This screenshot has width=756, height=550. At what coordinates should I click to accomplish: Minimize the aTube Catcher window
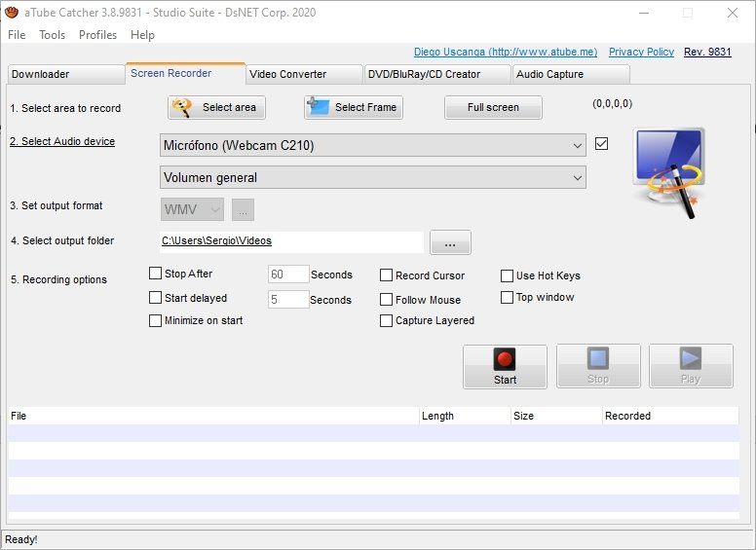tap(644, 13)
